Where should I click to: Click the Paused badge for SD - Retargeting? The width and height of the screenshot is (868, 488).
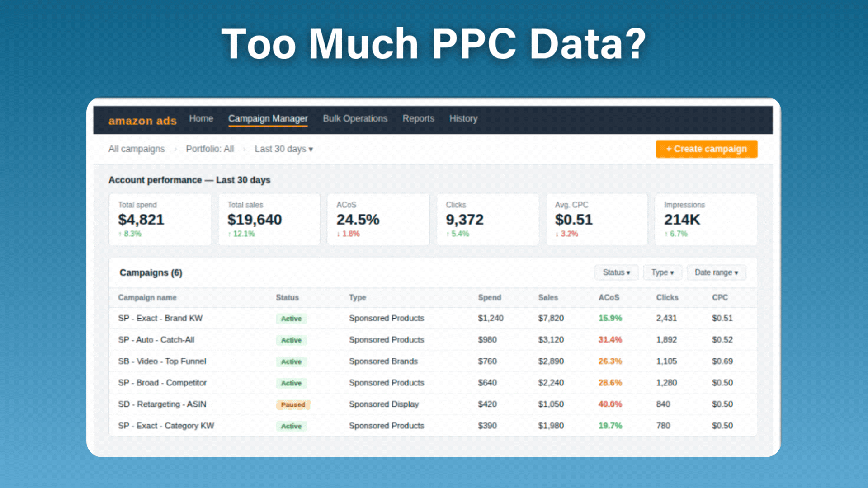pyautogui.click(x=293, y=405)
